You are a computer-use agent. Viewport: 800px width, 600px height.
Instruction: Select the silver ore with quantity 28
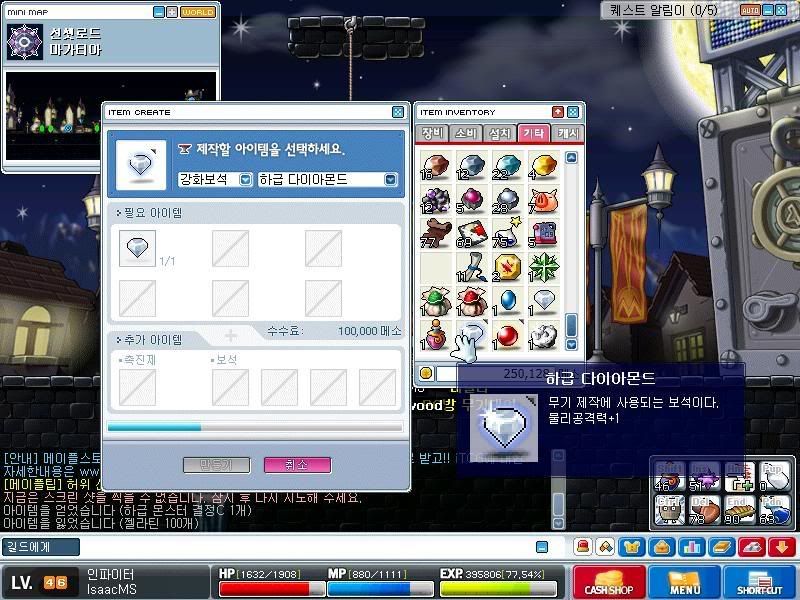(508, 200)
